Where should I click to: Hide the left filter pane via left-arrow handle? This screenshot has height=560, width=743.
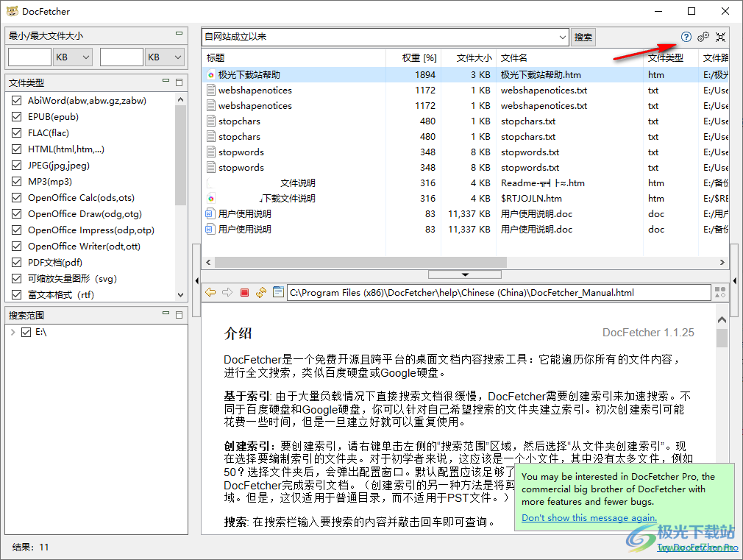196,280
